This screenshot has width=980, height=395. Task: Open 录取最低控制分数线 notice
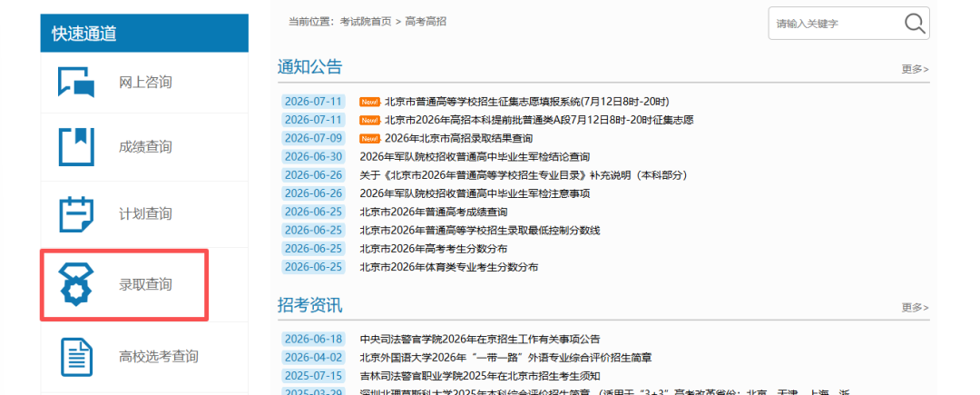pyautogui.click(x=480, y=231)
